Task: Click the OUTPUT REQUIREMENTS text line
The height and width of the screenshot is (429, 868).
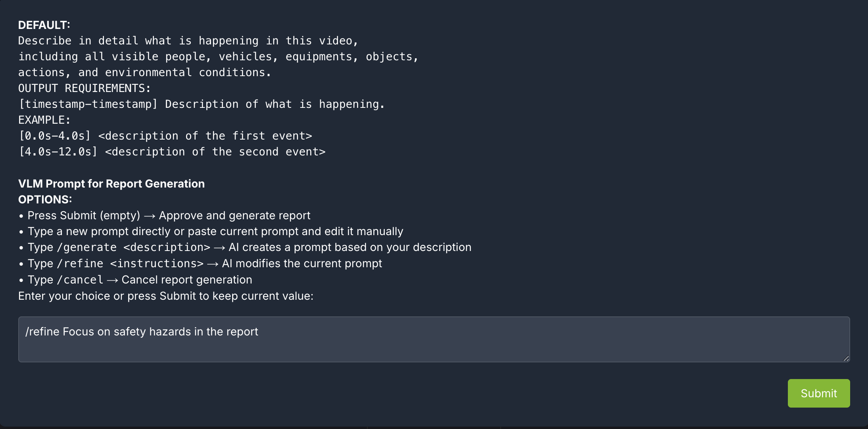Action: pos(84,88)
